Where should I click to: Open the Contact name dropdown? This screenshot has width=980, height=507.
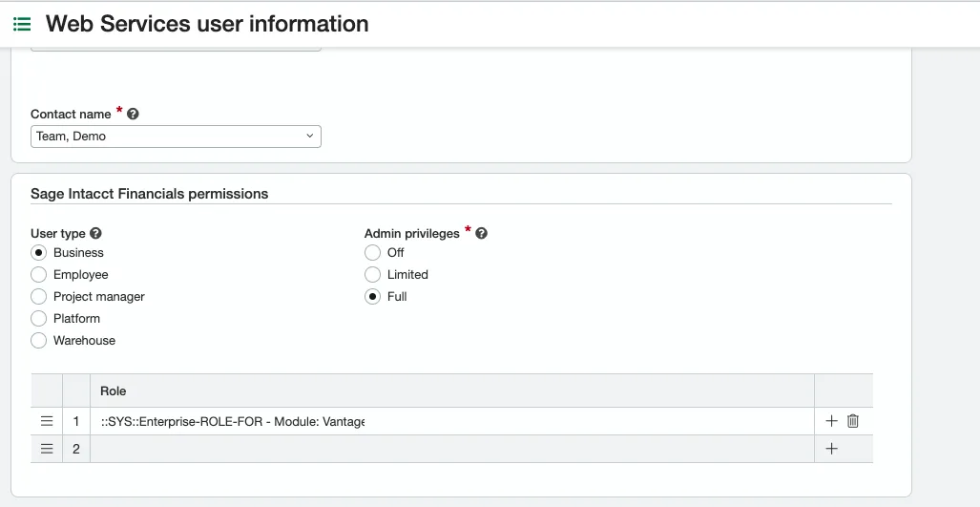tap(176, 137)
